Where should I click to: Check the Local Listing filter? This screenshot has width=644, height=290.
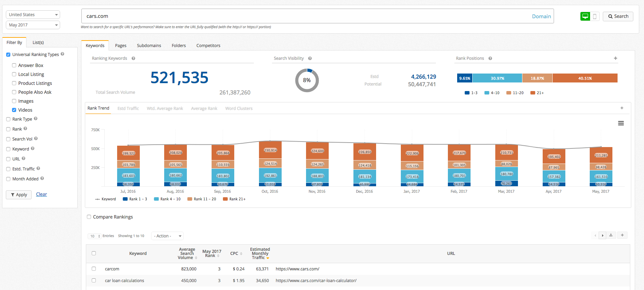14,74
